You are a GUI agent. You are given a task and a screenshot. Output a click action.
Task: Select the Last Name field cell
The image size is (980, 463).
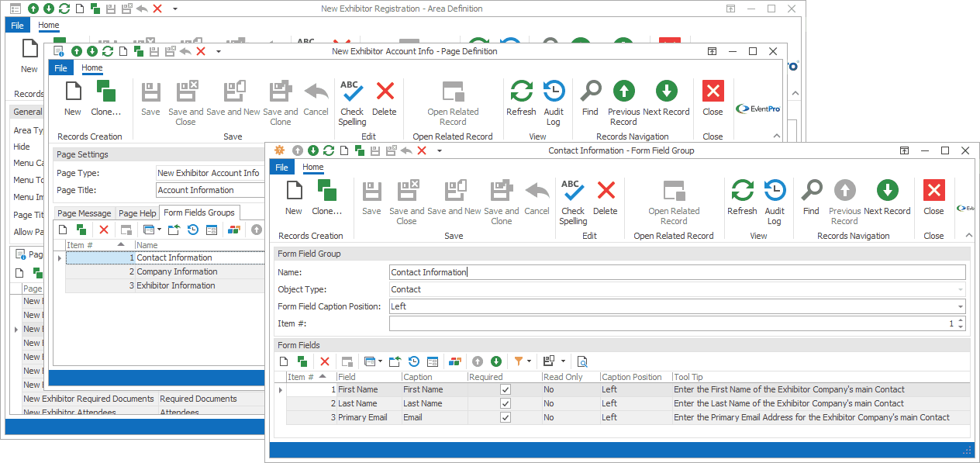(368, 403)
